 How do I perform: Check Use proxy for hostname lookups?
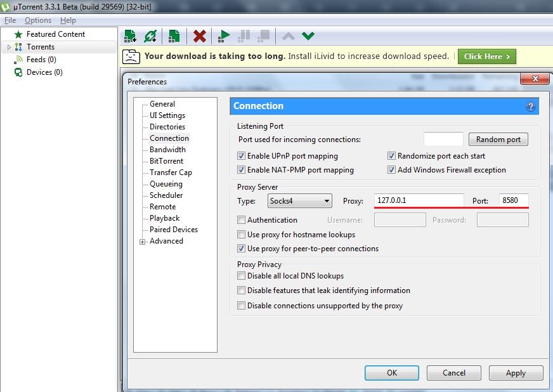(241, 234)
